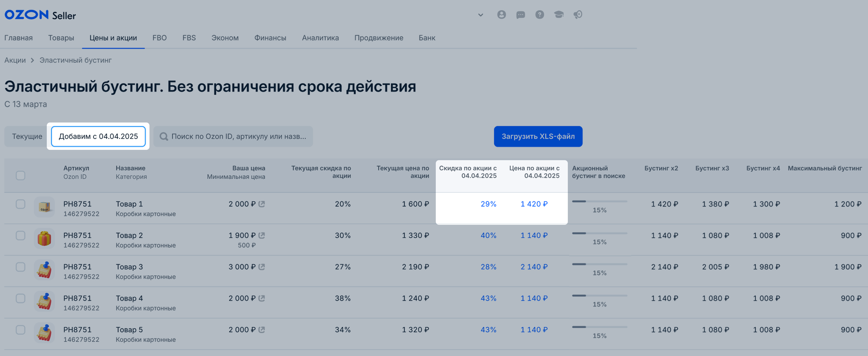
Task: Go to Акции breadcrumb link
Action: pyautogui.click(x=15, y=60)
